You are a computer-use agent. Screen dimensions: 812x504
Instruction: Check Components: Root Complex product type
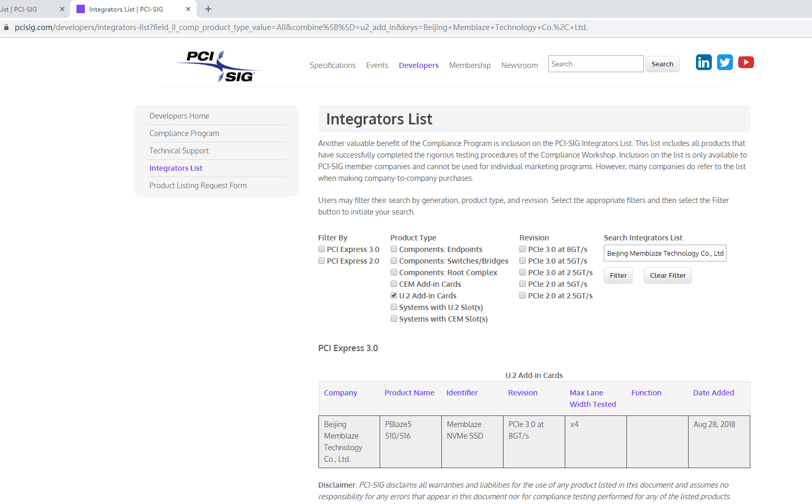394,272
